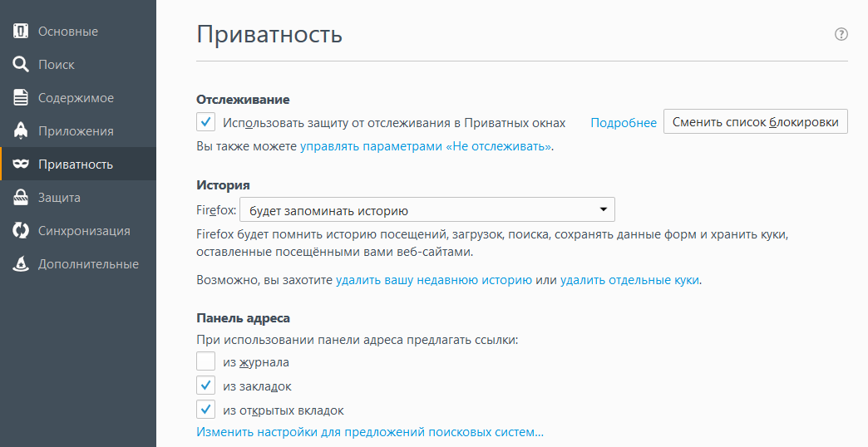Select the Защита section
868x447 pixels.
click(x=78, y=198)
